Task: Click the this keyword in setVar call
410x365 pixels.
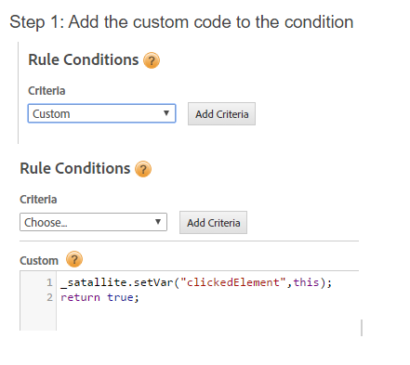Action: click(306, 282)
